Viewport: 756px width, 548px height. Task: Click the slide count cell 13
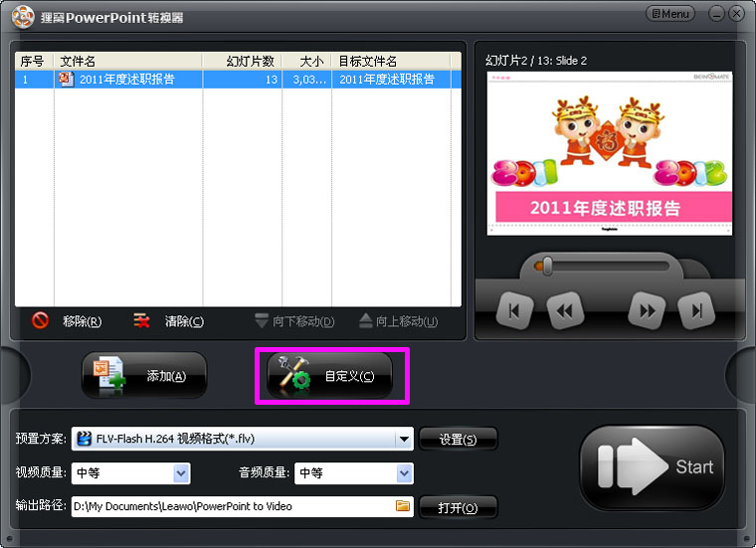click(272, 80)
